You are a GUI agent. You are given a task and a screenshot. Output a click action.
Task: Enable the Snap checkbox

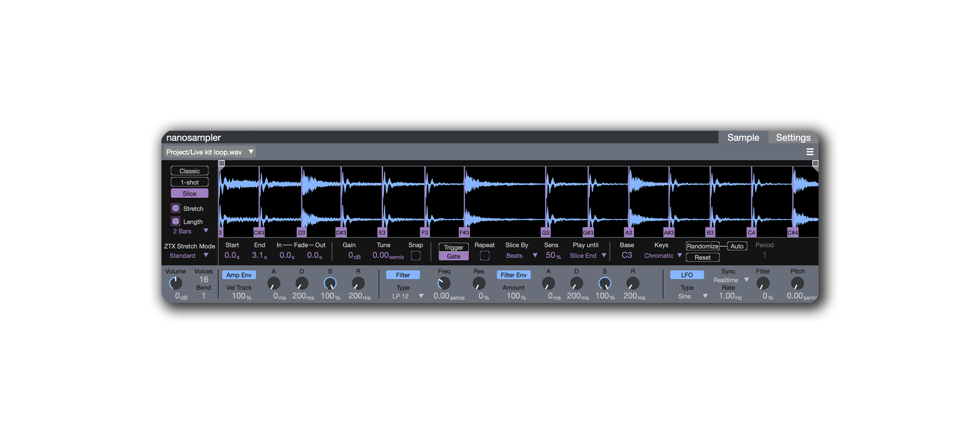pyautogui.click(x=415, y=256)
